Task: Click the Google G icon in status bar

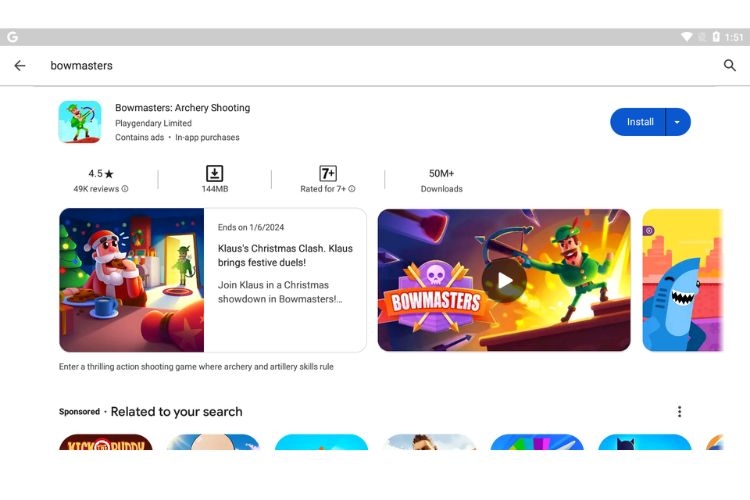Action: 13,37
